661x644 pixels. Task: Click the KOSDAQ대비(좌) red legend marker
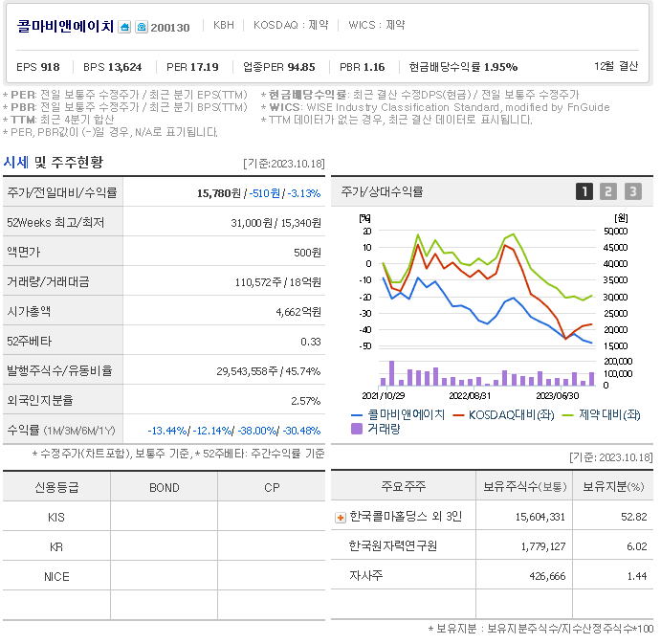(x=458, y=415)
